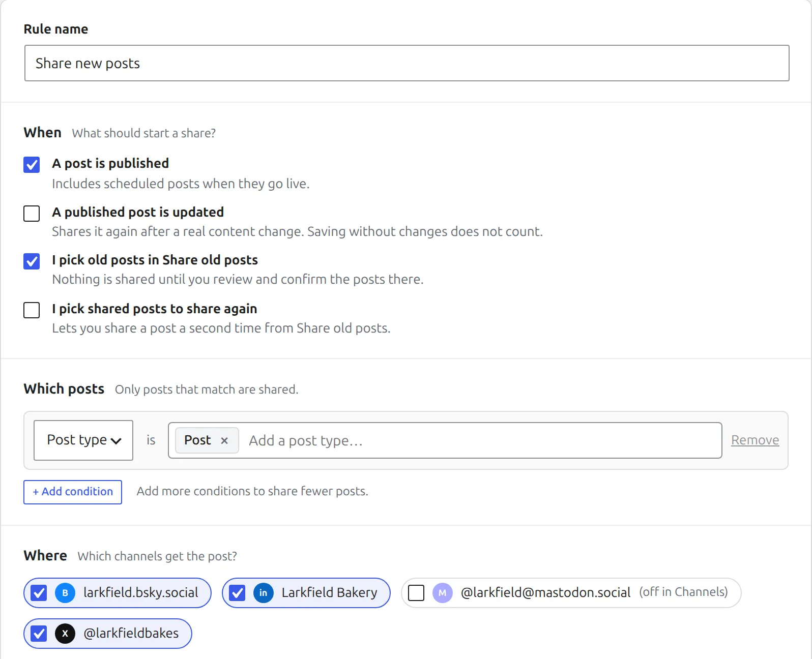Image resolution: width=812 pixels, height=659 pixels.
Task: Uncheck 'I pick old posts in Share old posts'
Action: [32, 261]
